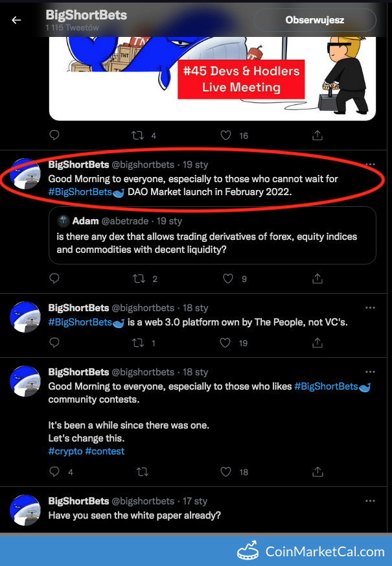This screenshot has height=566, width=392.
Task: Reply to the DAO Market launch tweet
Action: point(54,278)
